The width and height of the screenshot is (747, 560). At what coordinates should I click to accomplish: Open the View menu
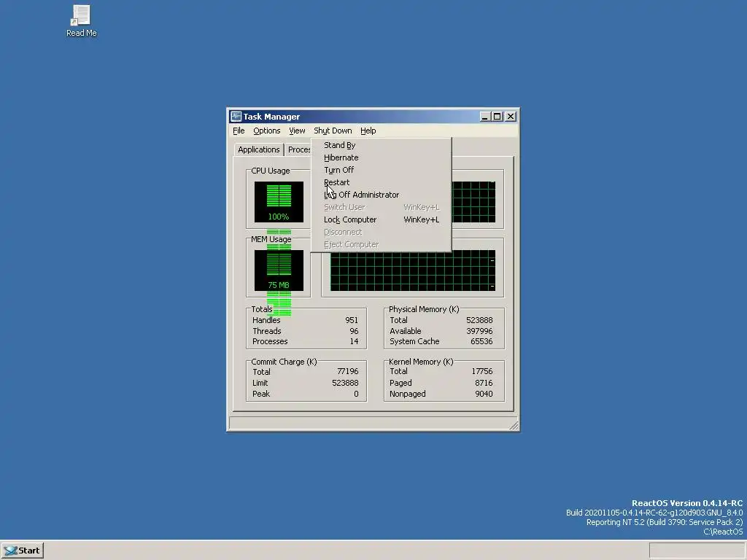[297, 131]
